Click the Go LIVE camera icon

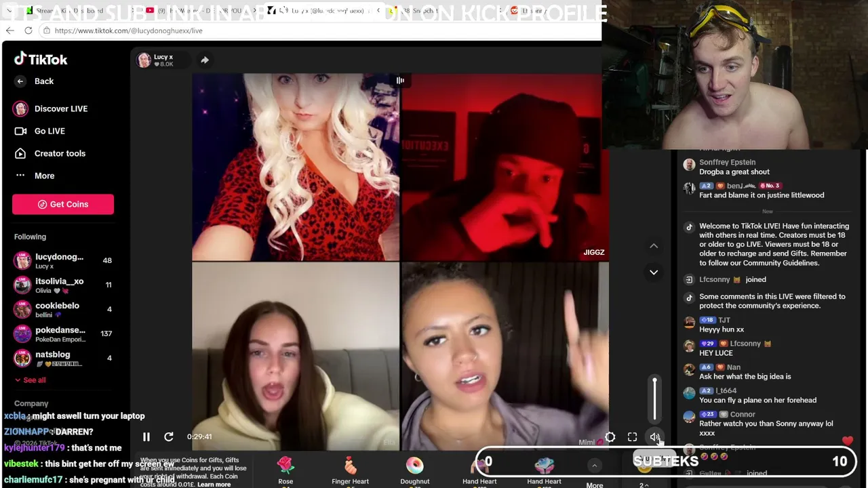tap(20, 131)
